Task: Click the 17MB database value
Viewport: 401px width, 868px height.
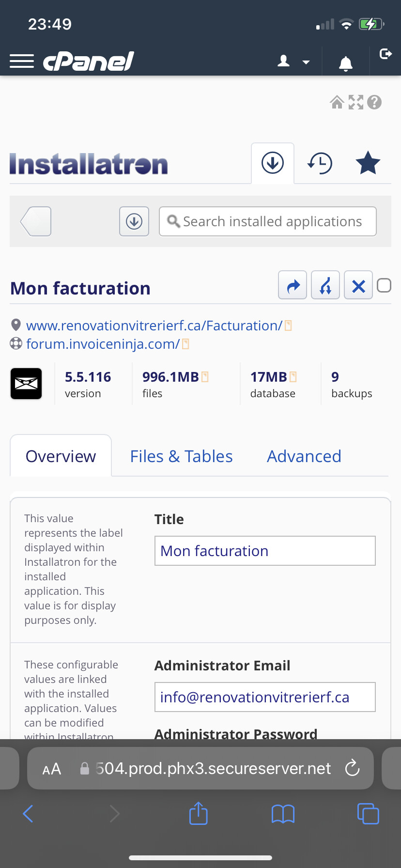Action: click(269, 377)
